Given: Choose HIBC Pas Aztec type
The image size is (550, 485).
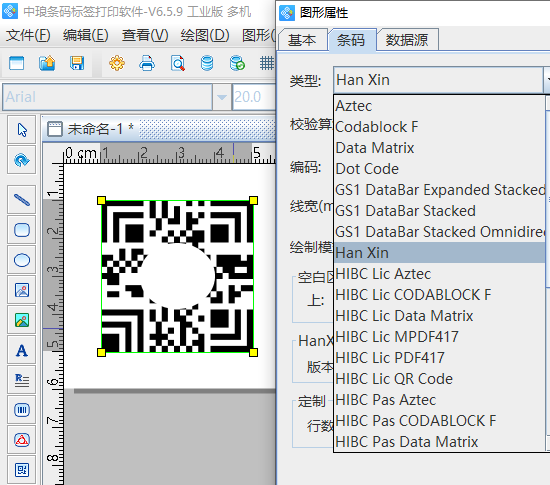Looking at the screenshot, I should point(439,400).
